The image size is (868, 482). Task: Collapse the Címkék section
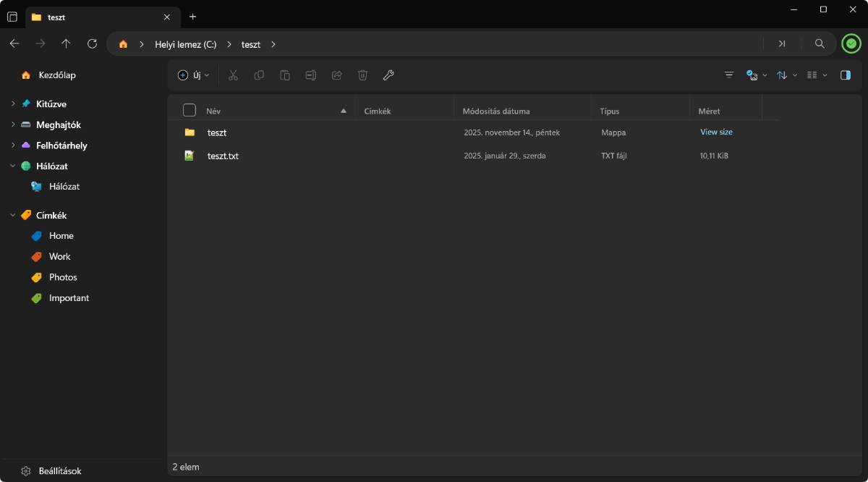13,215
